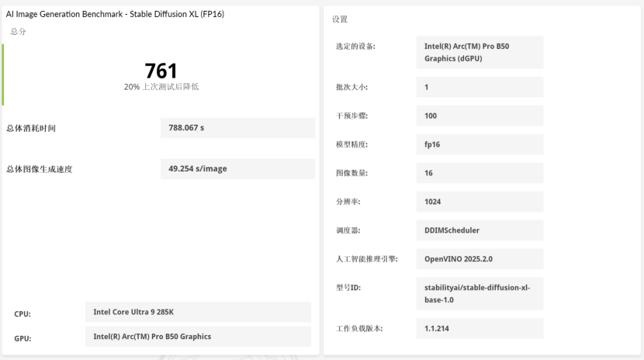Select the steps value 100
The width and height of the screenshot is (644, 360).
pos(479,116)
